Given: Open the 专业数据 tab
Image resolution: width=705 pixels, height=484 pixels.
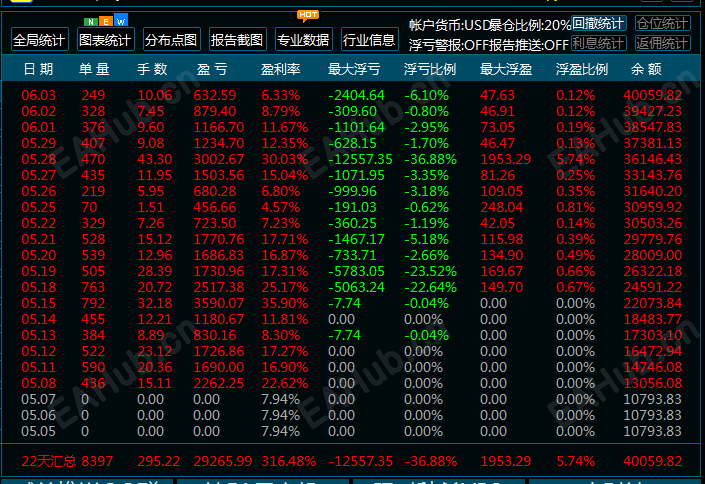Looking at the screenshot, I should tap(303, 40).
